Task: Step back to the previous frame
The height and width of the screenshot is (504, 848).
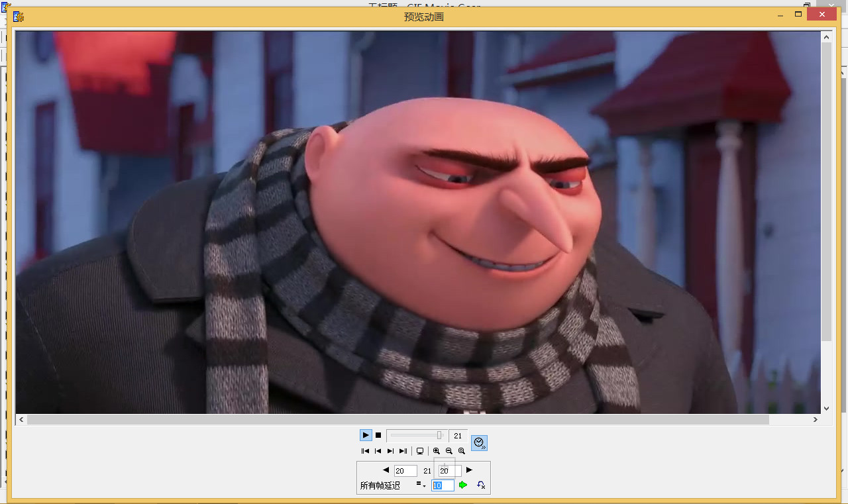Action: [x=378, y=451]
